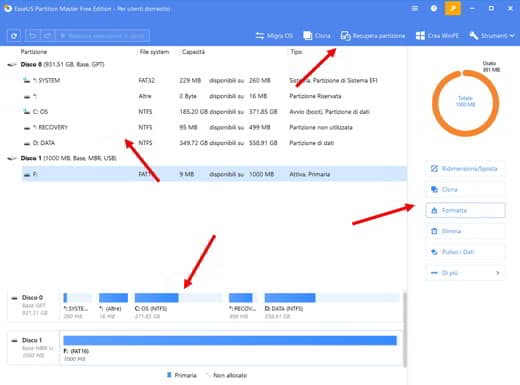Click the Primaria legend entry
The width and height of the screenshot is (520, 385).
tap(182, 375)
